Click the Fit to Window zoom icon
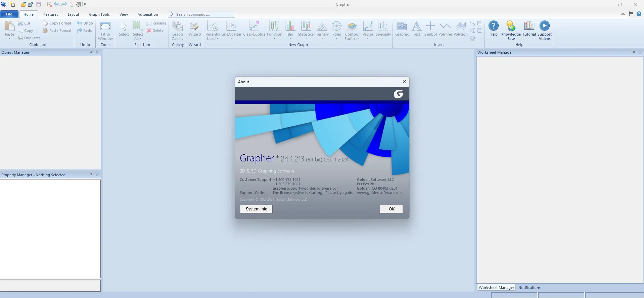This screenshot has width=644, height=298. click(105, 26)
